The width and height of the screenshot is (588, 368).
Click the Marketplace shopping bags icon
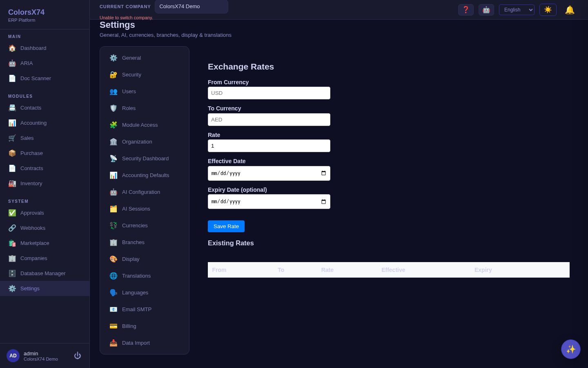12,243
